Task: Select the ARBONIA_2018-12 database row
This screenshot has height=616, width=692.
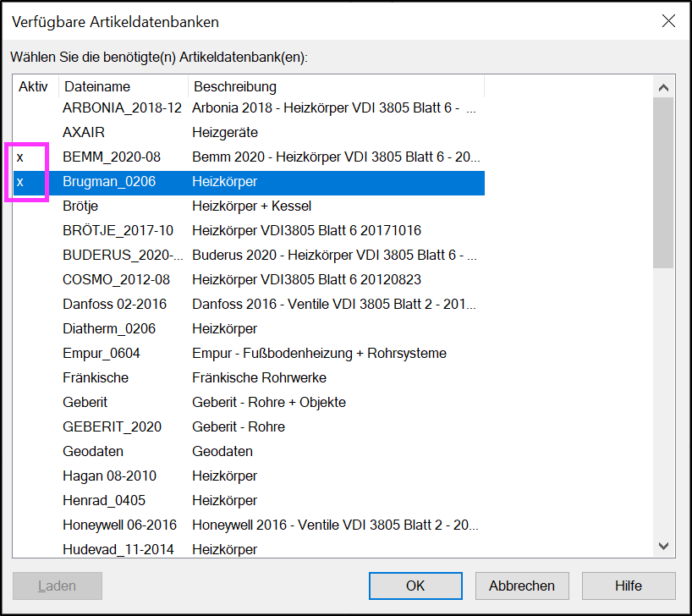Action: pyautogui.click(x=249, y=108)
